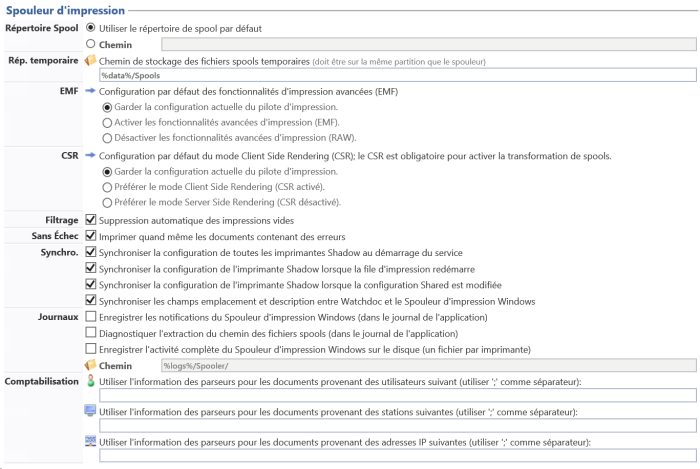Select 'Préférer le mode Server Side Rendering' option
Viewport: 700px width, 469px height.
pyautogui.click(x=108, y=203)
